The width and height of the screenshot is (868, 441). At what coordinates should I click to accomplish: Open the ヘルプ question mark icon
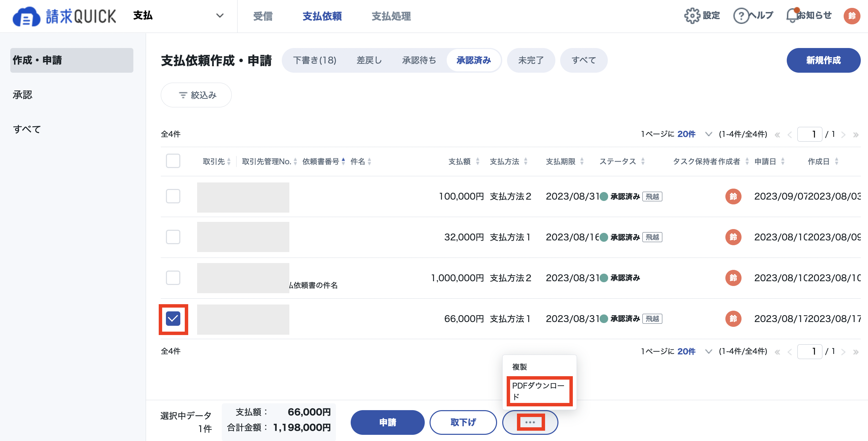pyautogui.click(x=741, y=16)
